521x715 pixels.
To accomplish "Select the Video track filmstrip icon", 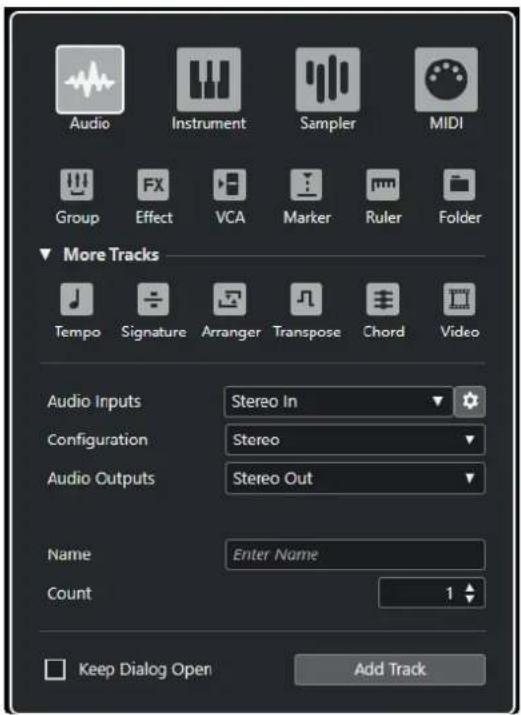I will point(459,299).
